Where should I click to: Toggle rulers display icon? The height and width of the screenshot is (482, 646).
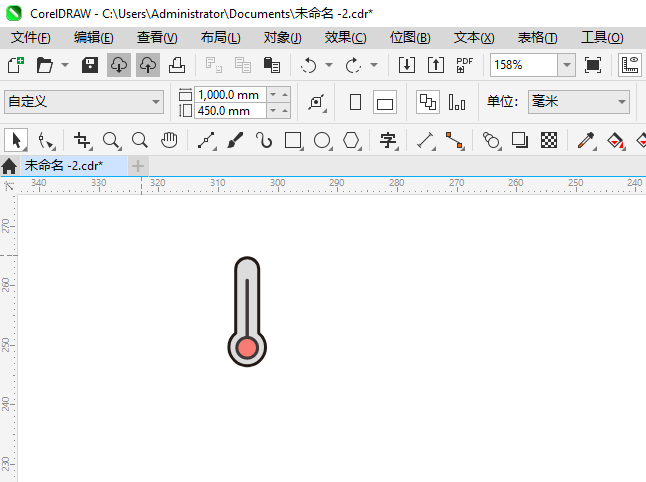630,65
